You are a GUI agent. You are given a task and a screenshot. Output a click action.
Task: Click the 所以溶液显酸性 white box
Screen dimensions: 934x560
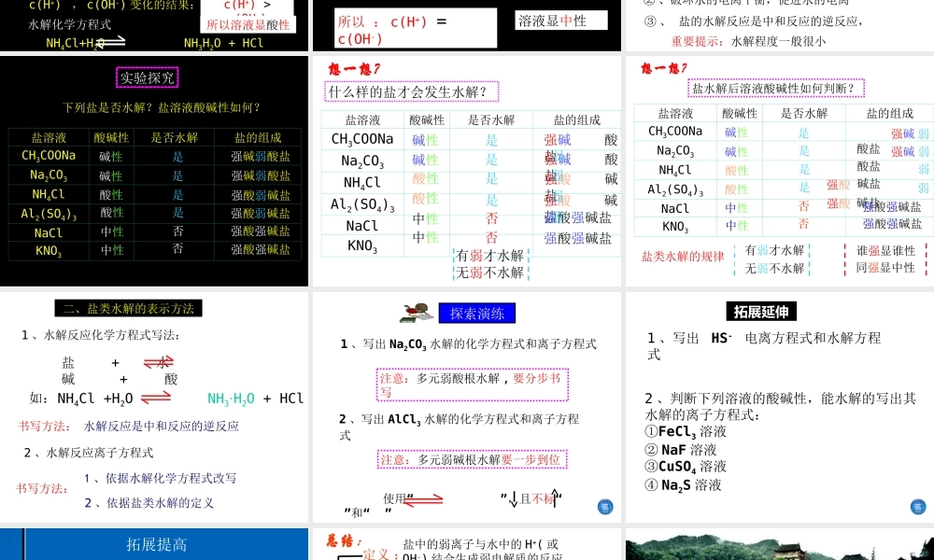[248, 25]
